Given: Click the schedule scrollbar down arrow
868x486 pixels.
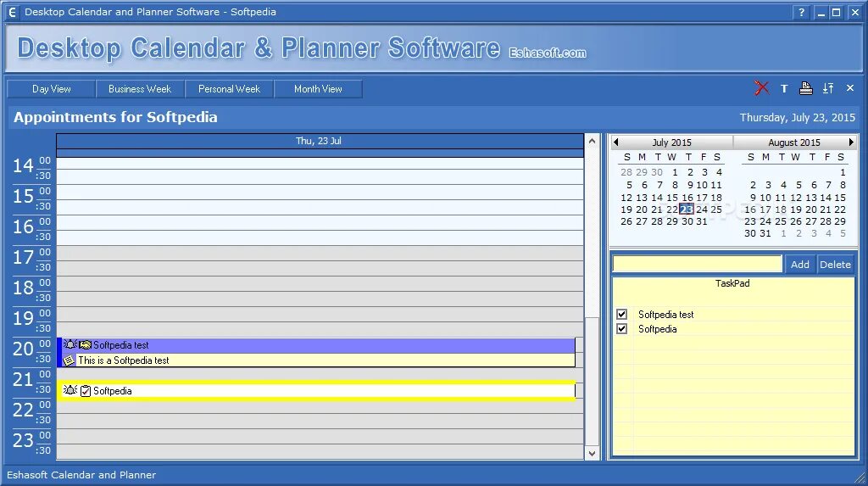Looking at the screenshot, I should (592, 453).
